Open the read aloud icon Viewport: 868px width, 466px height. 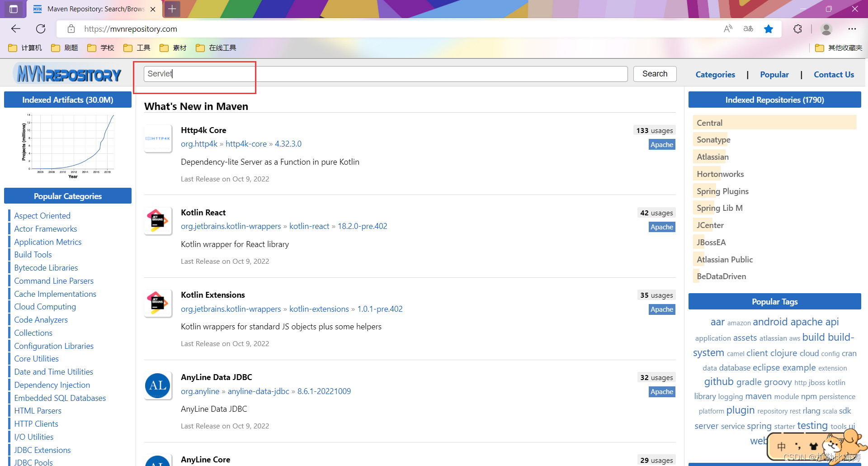[x=728, y=29]
